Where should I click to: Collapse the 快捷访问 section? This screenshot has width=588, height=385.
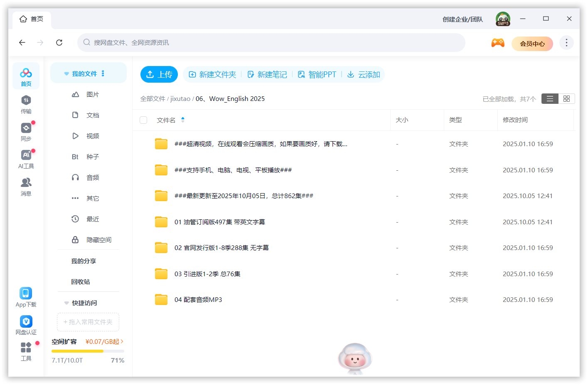point(66,303)
